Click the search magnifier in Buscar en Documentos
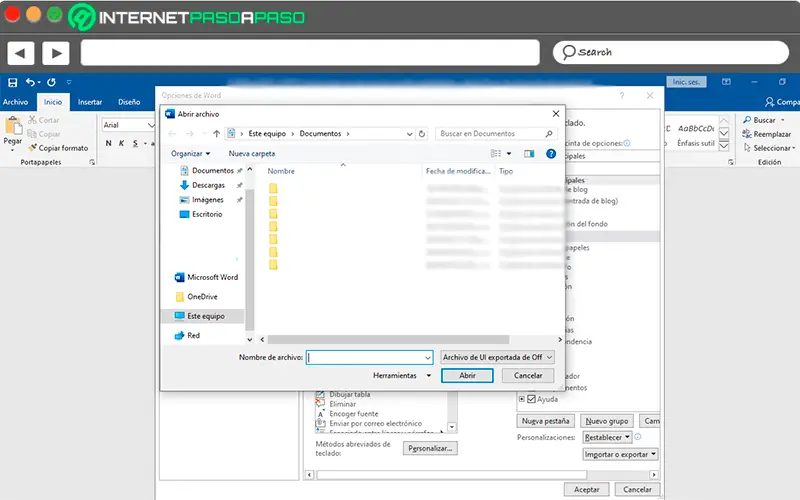 [x=549, y=134]
